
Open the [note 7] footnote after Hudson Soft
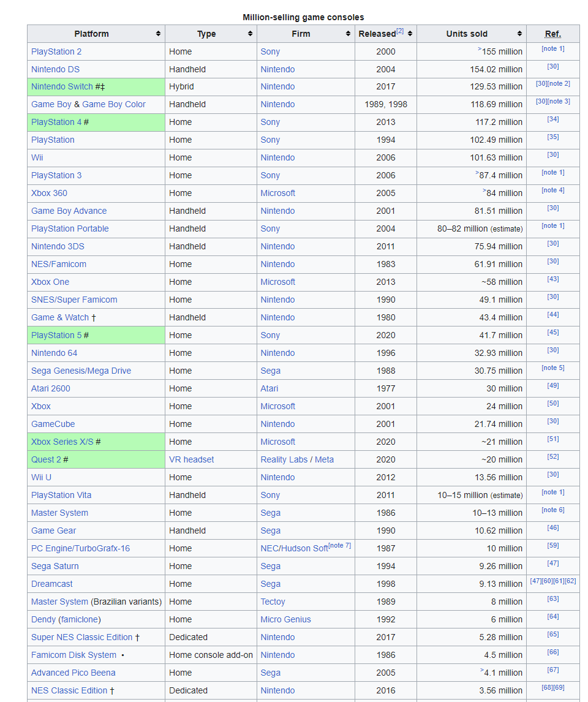pyautogui.click(x=340, y=545)
